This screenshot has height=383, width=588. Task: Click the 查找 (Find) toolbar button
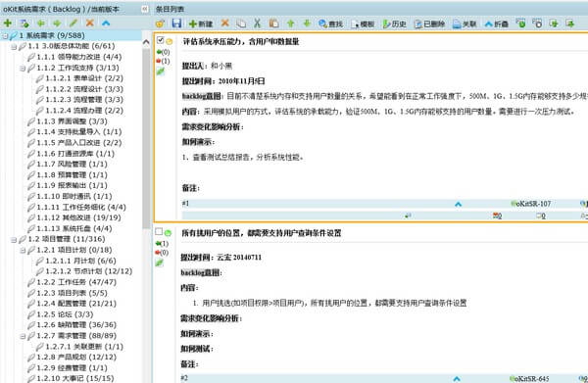click(331, 24)
